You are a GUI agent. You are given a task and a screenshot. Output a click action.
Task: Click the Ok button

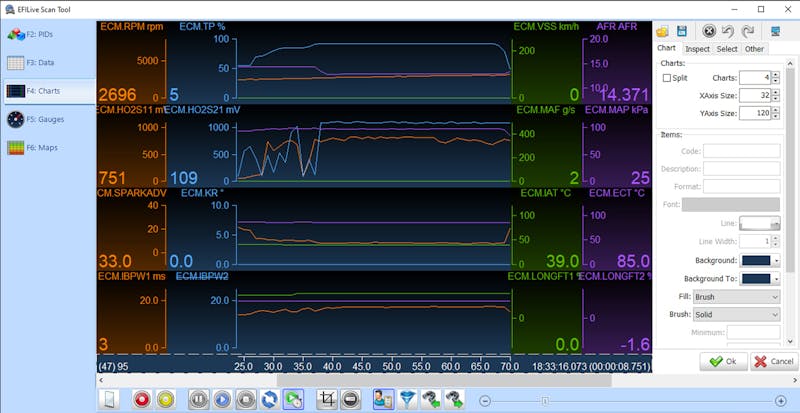(722, 361)
